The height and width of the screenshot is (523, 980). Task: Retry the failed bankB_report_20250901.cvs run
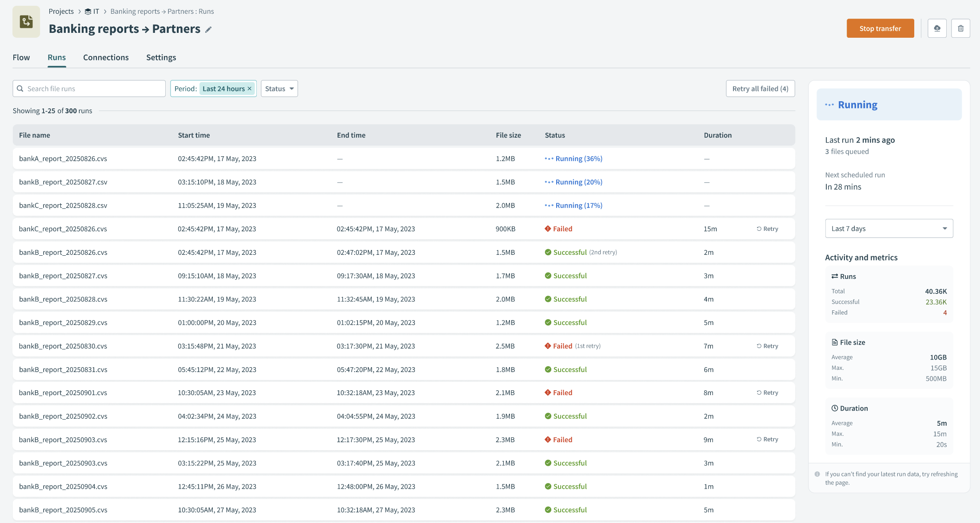(x=767, y=393)
